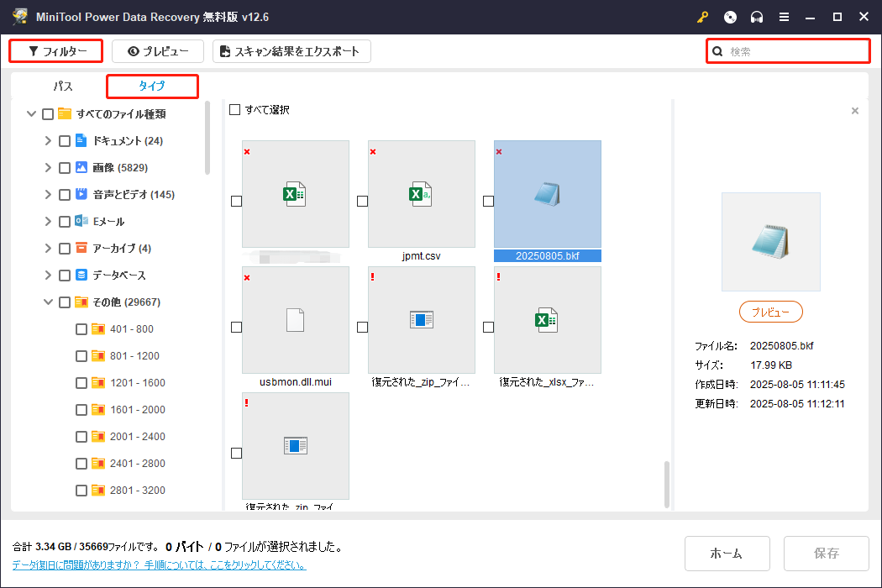This screenshot has height=588, width=882.
Task: Select the 1601 - 2000 tree item
Action: (x=137, y=410)
